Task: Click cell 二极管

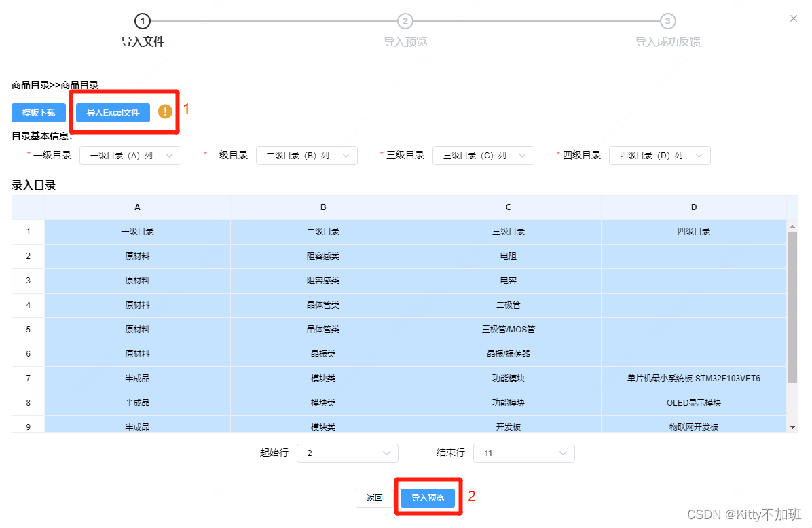Action: tap(508, 305)
